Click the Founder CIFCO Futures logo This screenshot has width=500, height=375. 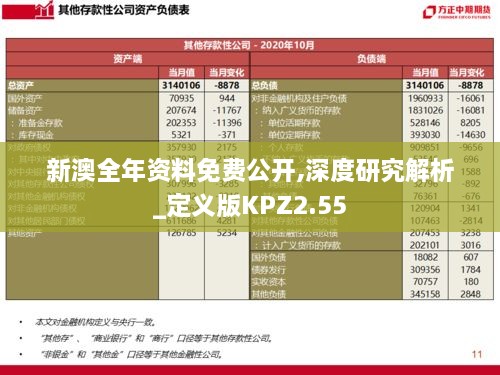coord(457,12)
